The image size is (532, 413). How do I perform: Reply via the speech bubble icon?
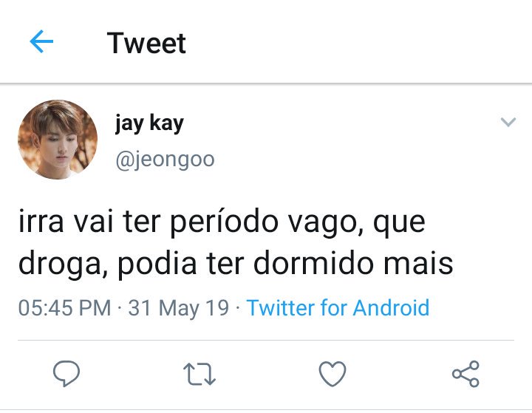(x=66, y=373)
